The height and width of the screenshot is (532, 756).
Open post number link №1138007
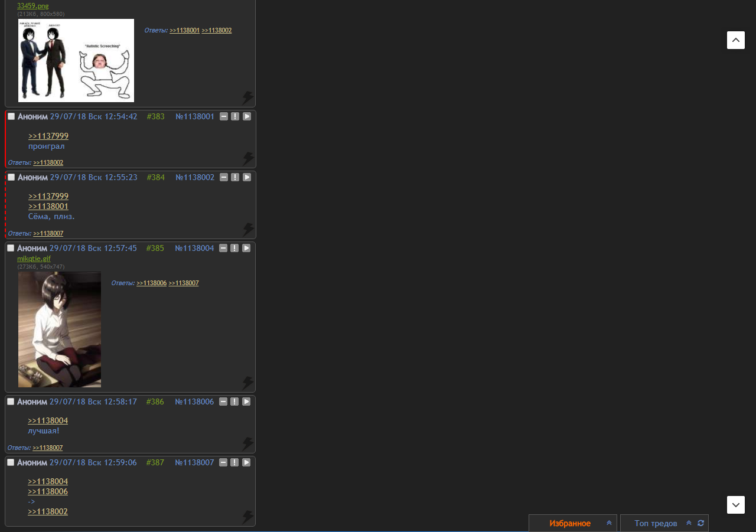[x=194, y=463]
